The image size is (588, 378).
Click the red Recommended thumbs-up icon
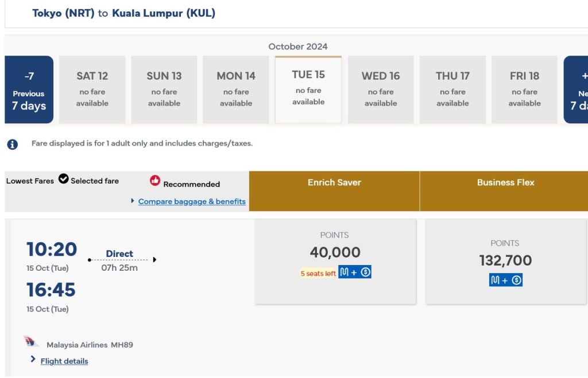tap(155, 181)
